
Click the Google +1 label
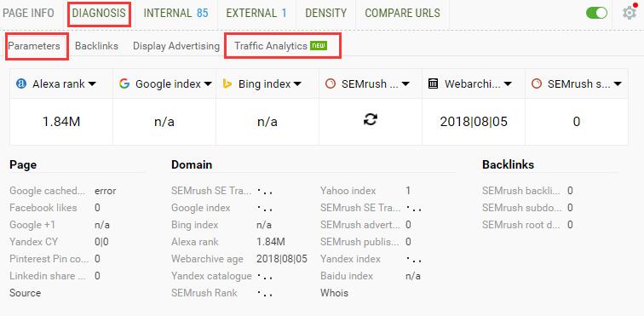[x=32, y=225]
